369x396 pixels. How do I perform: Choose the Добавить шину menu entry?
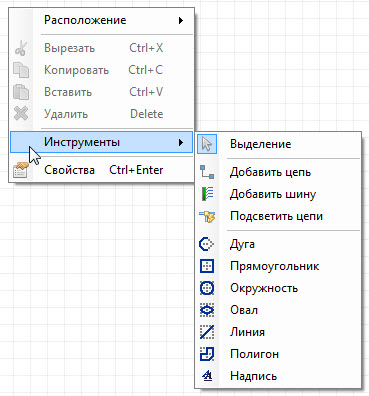pos(279,194)
